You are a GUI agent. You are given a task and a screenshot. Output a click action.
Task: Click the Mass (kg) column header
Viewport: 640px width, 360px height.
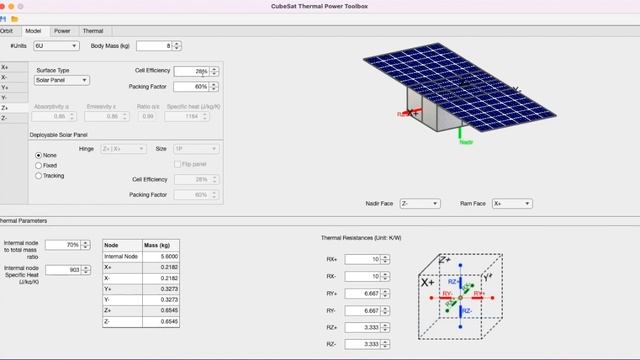[161, 245]
